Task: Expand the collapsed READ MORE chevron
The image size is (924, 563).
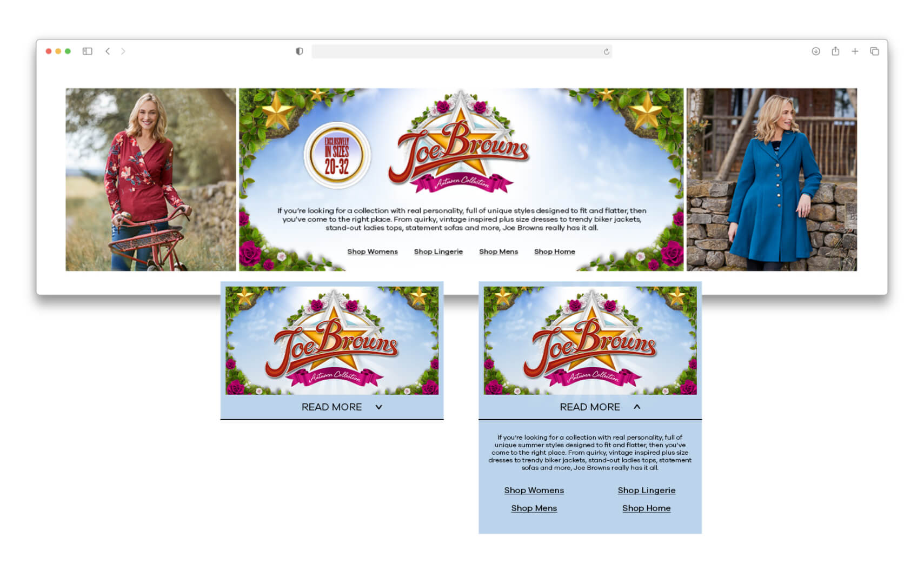Action: [378, 407]
